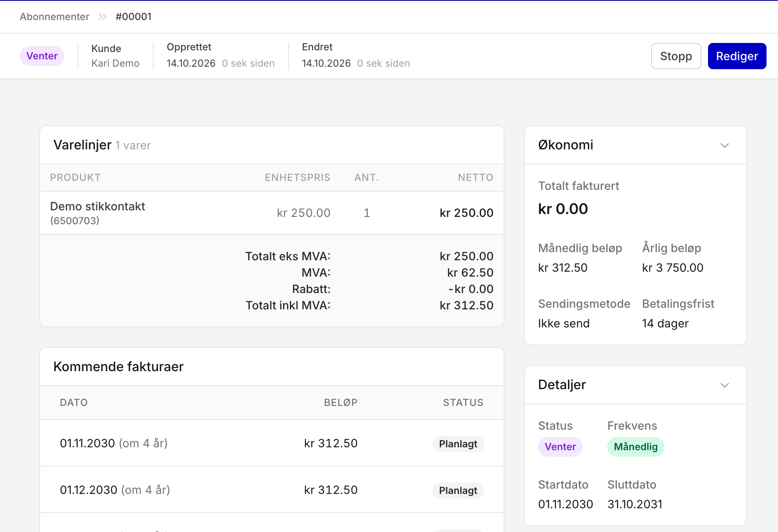Open the Demo stikkontakt product line
The height and width of the screenshot is (532, 778).
click(97, 206)
